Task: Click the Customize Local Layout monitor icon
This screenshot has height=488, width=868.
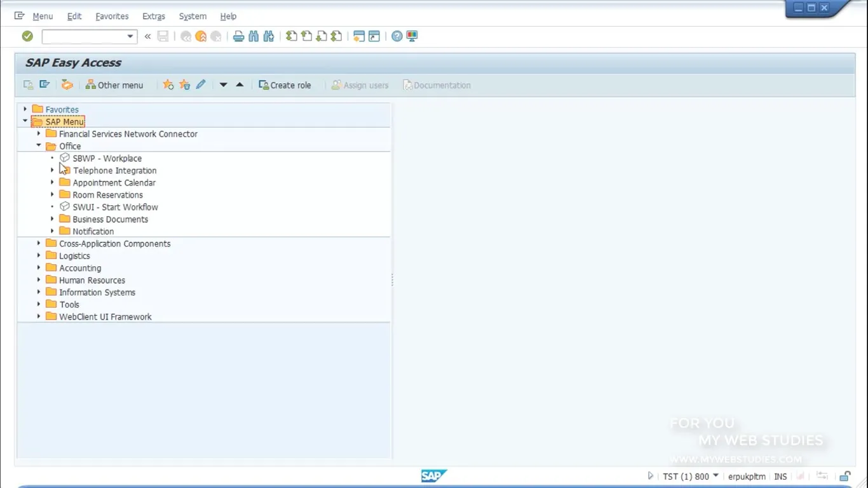Action: 412,36
